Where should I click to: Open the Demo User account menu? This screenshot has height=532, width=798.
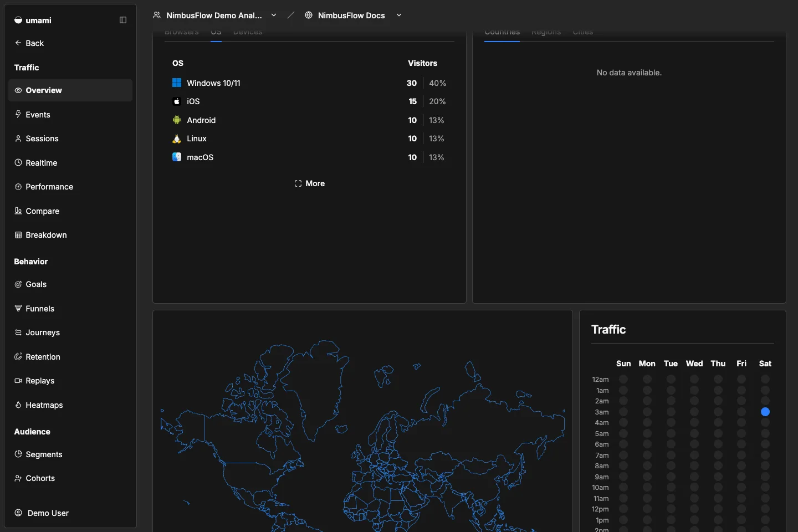[x=70, y=513]
